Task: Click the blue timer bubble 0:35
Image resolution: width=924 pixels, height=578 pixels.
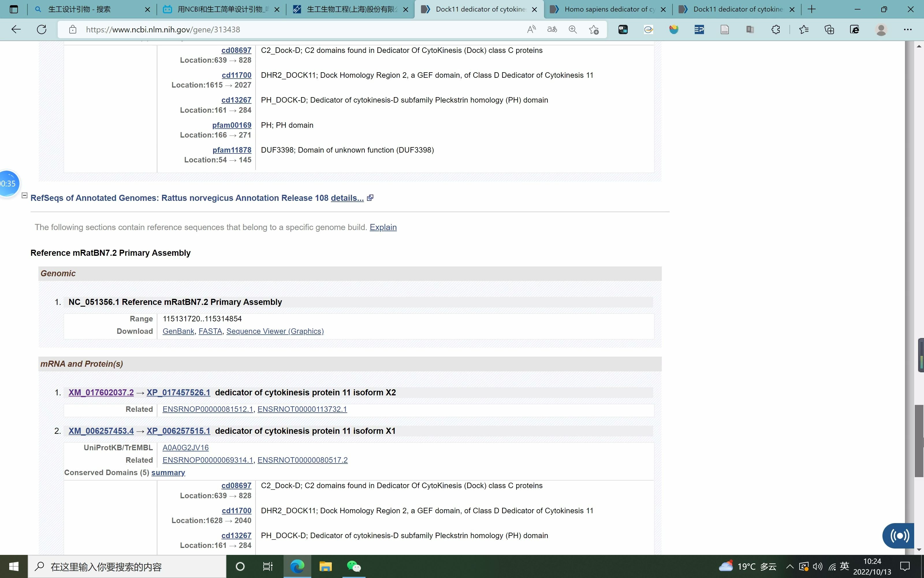Action: 8,184
